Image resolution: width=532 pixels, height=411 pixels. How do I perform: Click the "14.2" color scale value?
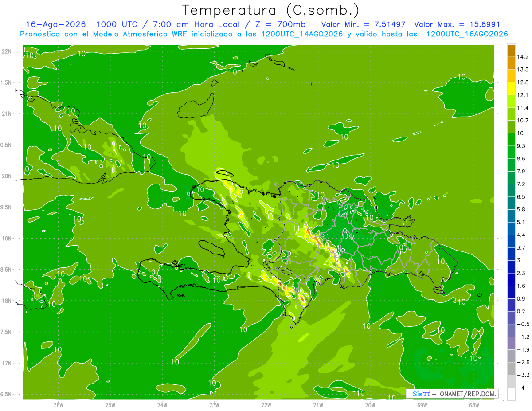click(522, 57)
